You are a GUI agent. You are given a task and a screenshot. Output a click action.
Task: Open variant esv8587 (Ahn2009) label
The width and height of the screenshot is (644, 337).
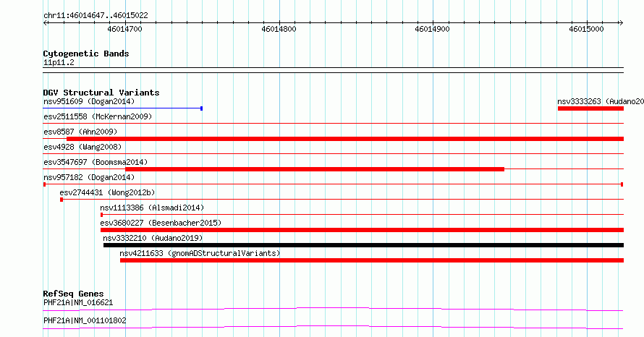(80, 132)
